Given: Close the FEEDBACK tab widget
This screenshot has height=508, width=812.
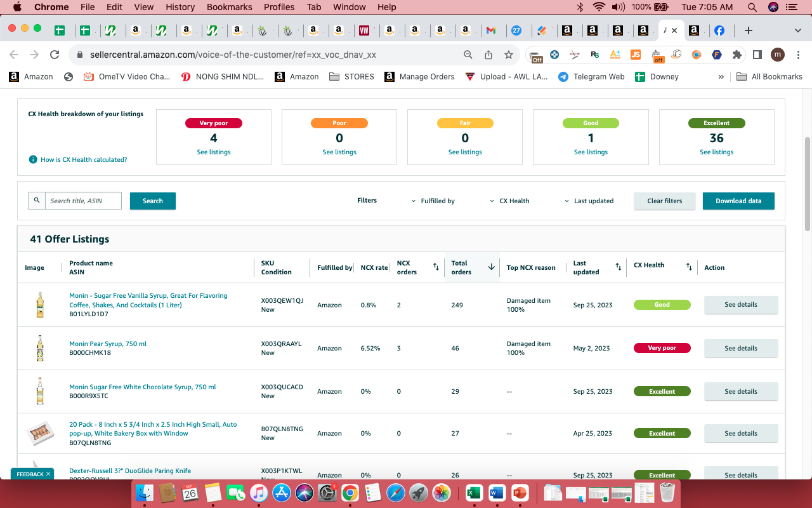Looking at the screenshot, I should pos(48,474).
